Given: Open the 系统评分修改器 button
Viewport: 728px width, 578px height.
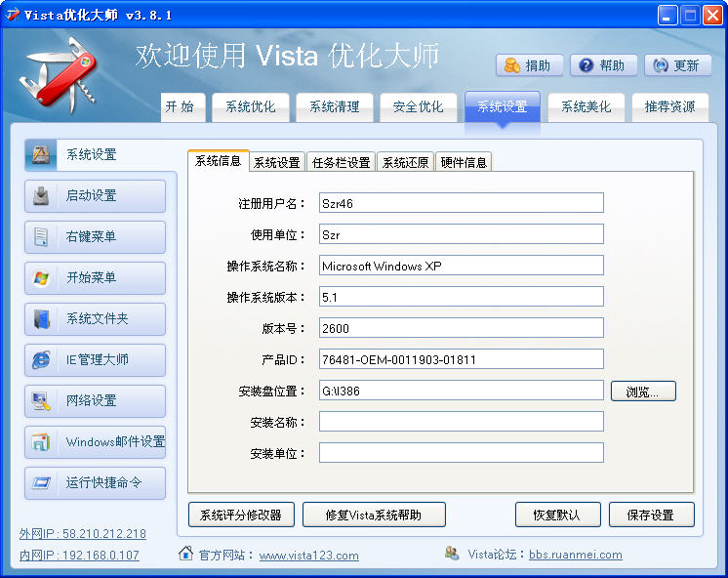Looking at the screenshot, I should click(241, 515).
